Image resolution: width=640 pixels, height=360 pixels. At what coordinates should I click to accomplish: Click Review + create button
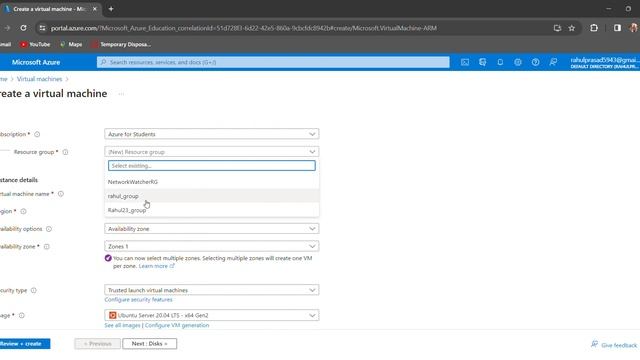[x=24, y=344]
